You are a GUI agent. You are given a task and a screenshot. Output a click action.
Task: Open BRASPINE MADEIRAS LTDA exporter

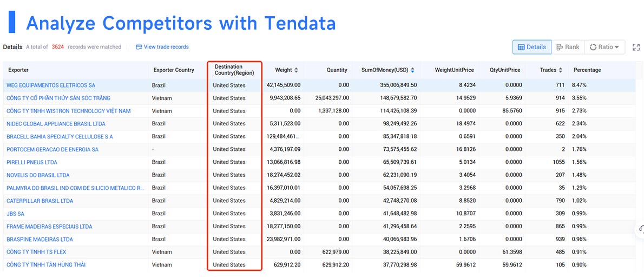(40, 239)
